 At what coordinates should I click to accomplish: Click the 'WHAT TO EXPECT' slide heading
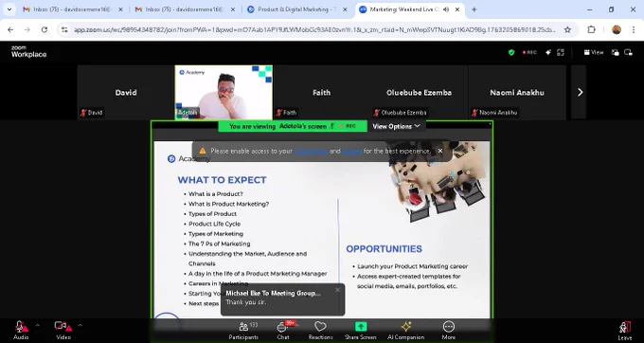point(223,180)
